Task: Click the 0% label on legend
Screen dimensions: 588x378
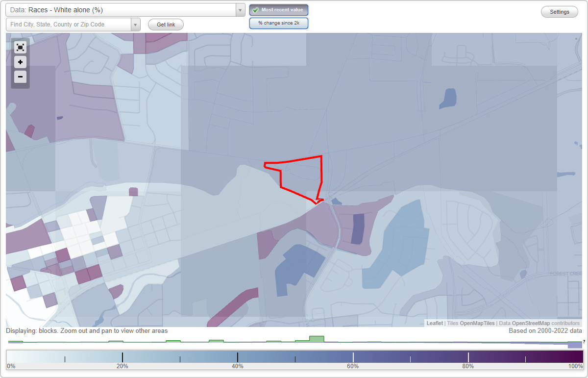Action: pyautogui.click(x=11, y=366)
